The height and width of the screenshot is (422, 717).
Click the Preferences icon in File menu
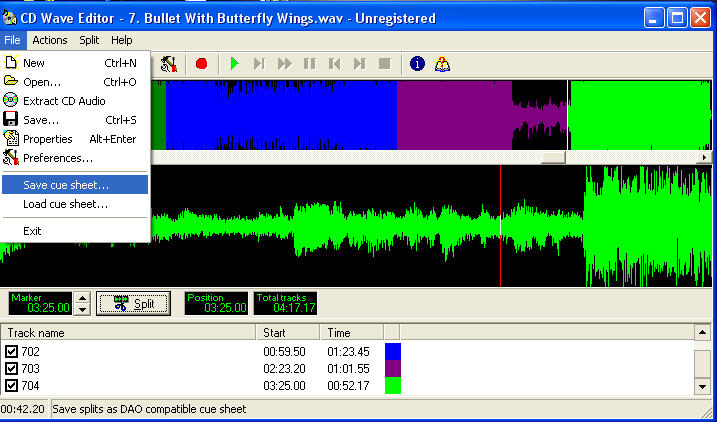coord(11,158)
